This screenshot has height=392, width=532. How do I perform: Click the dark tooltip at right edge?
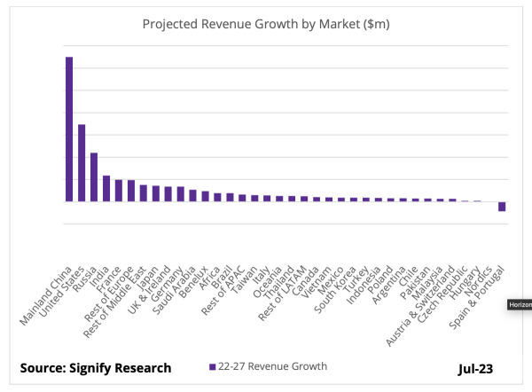pyautogui.click(x=520, y=304)
